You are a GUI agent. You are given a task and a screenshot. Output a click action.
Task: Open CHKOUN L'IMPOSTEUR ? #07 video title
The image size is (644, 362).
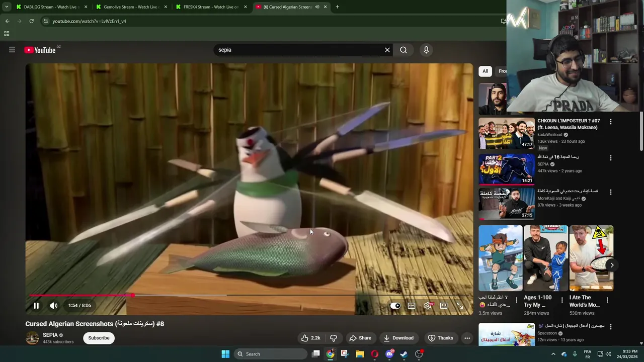tap(569, 124)
